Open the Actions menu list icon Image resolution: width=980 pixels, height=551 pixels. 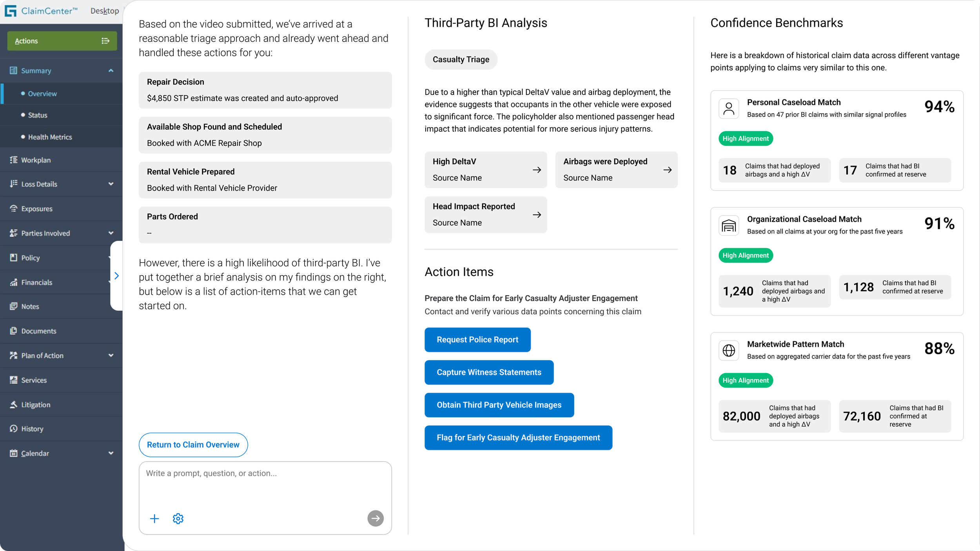[x=105, y=41]
